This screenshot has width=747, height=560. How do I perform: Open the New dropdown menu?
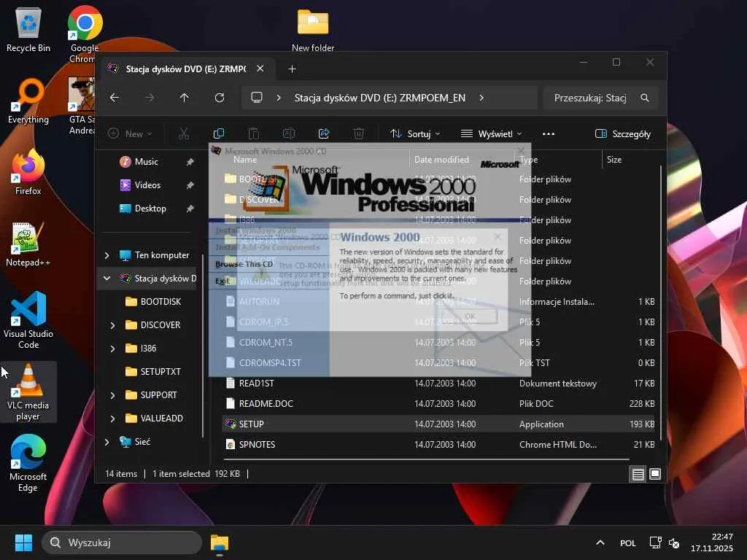[x=130, y=134]
